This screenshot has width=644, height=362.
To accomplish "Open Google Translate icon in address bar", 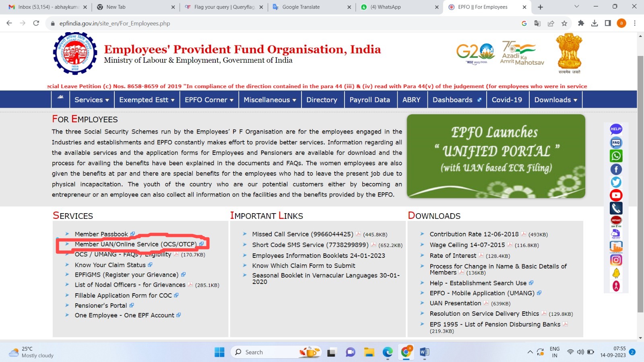I will [537, 23].
